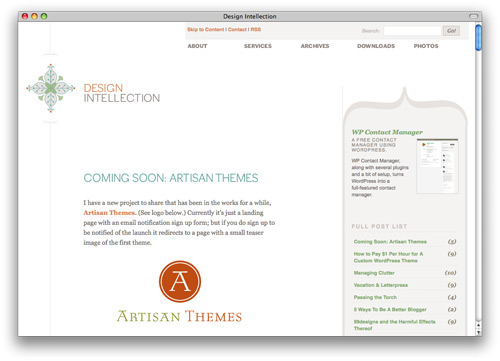Open the PHOTOS menu item
The image size is (500, 361).
pyautogui.click(x=426, y=46)
